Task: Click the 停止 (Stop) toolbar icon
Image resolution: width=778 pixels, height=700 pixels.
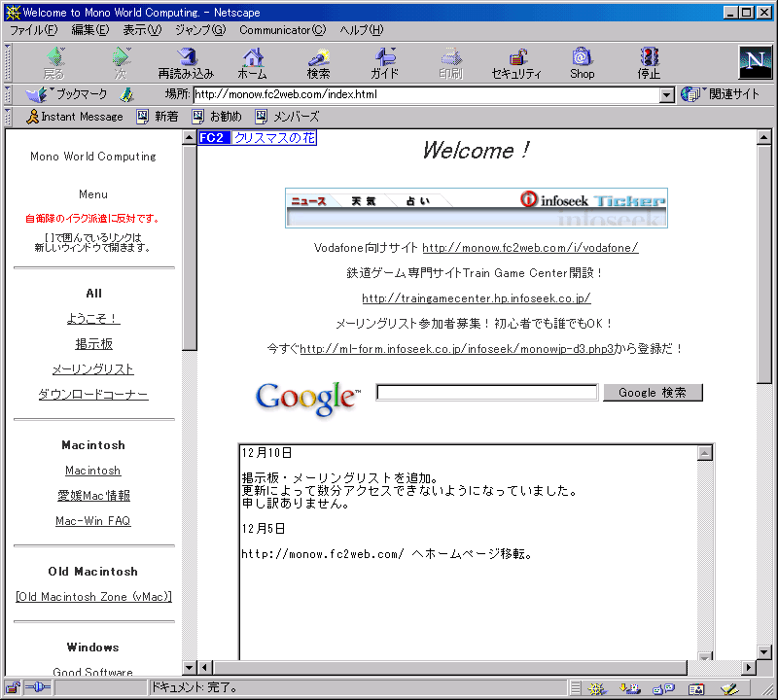Action: tap(649, 63)
